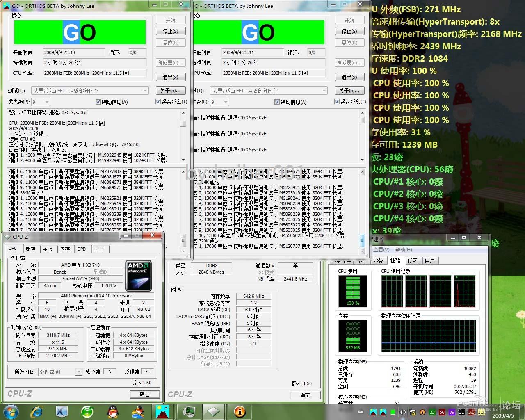
Task: Toggle 系统托盘(T) checkbox in left ORTHOS window
Action: [158, 102]
